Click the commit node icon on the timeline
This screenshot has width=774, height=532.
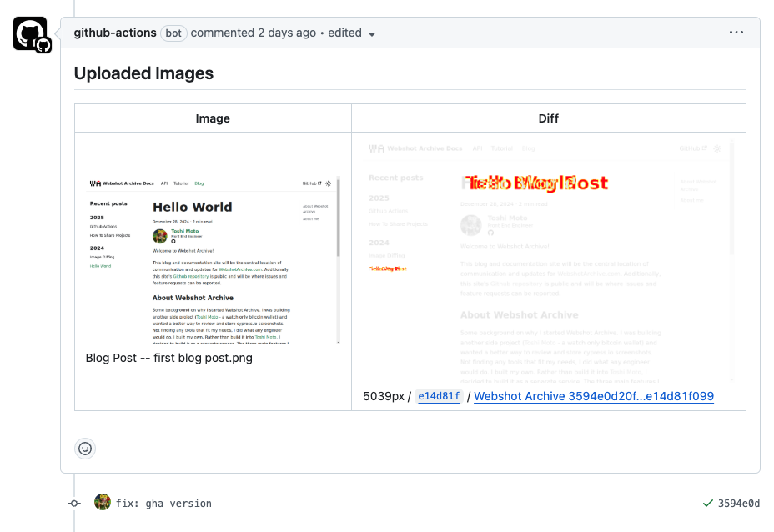point(74,504)
